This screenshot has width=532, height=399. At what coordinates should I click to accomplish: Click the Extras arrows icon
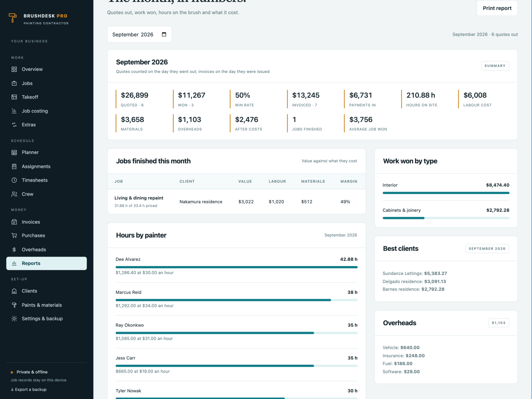[x=14, y=125]
